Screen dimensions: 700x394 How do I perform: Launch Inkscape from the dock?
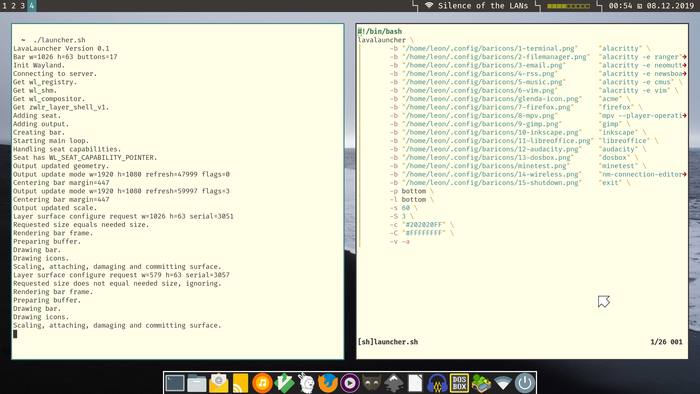(x=393, y=383)
